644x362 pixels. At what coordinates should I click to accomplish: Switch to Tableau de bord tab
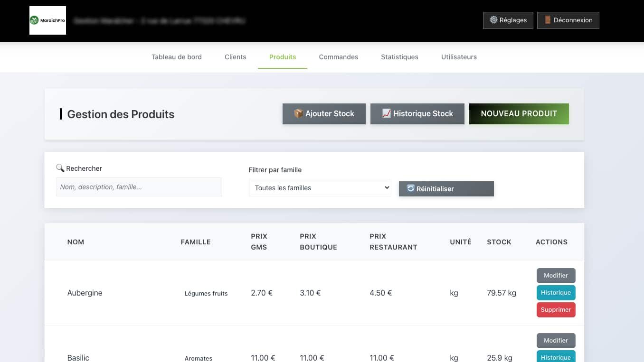pyautogui.click(x=177, y=57)
